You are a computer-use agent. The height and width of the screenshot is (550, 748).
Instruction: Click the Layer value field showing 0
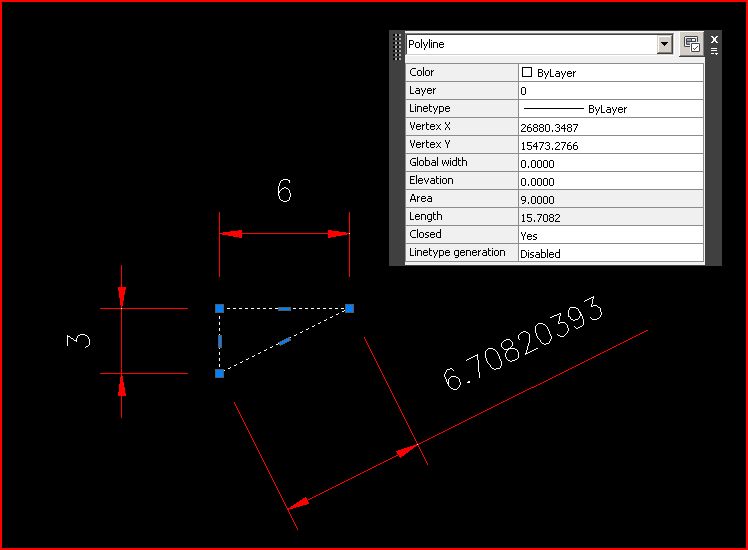611,91
